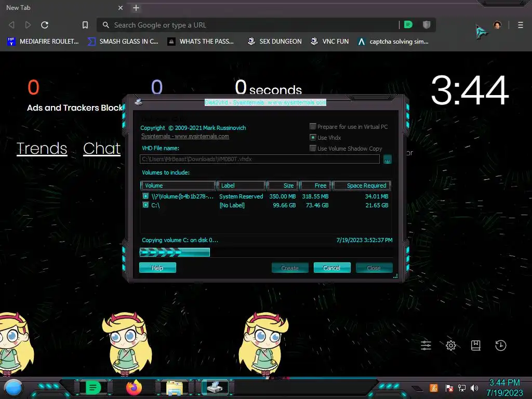
Task: Open the settings gear icon on new tab
Action: pyautogui.click(x=451, y=345)
